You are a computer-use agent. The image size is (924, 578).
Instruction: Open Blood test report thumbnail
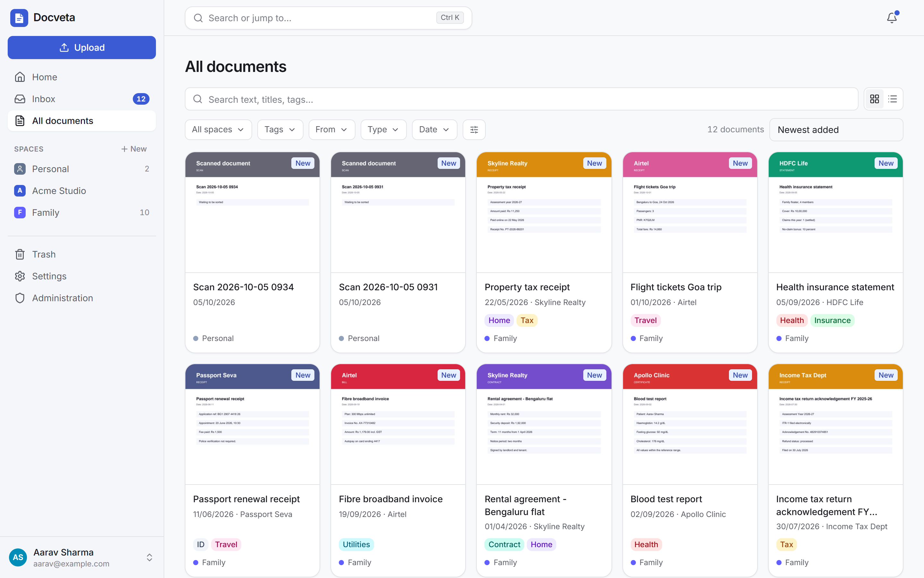coord(689,424)
